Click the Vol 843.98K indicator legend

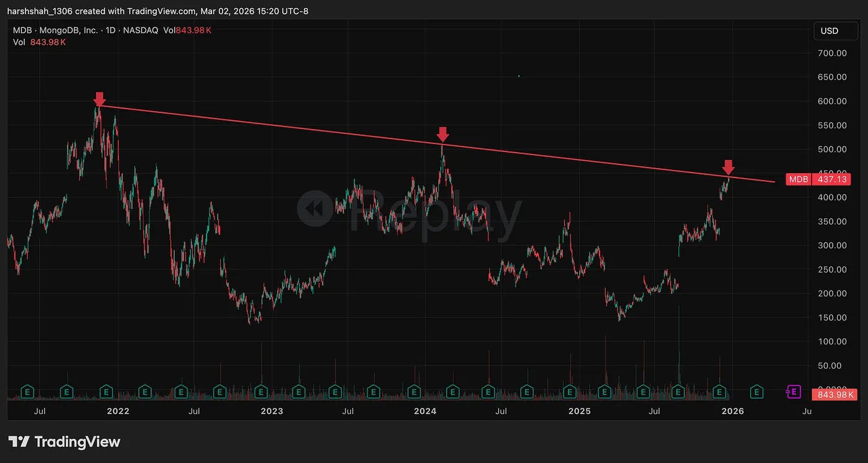click(x=39, y=42)
